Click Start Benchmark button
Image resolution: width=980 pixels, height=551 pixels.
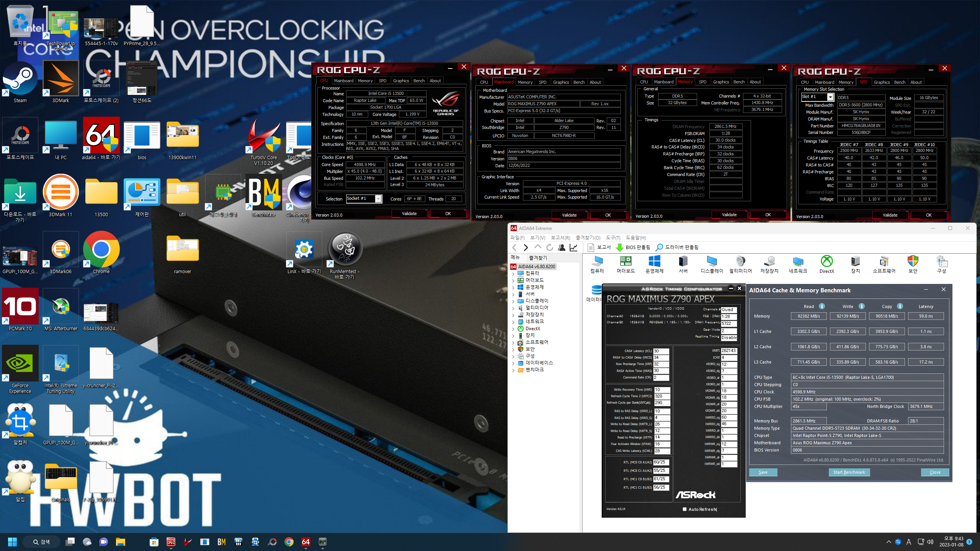coord(849,472)
